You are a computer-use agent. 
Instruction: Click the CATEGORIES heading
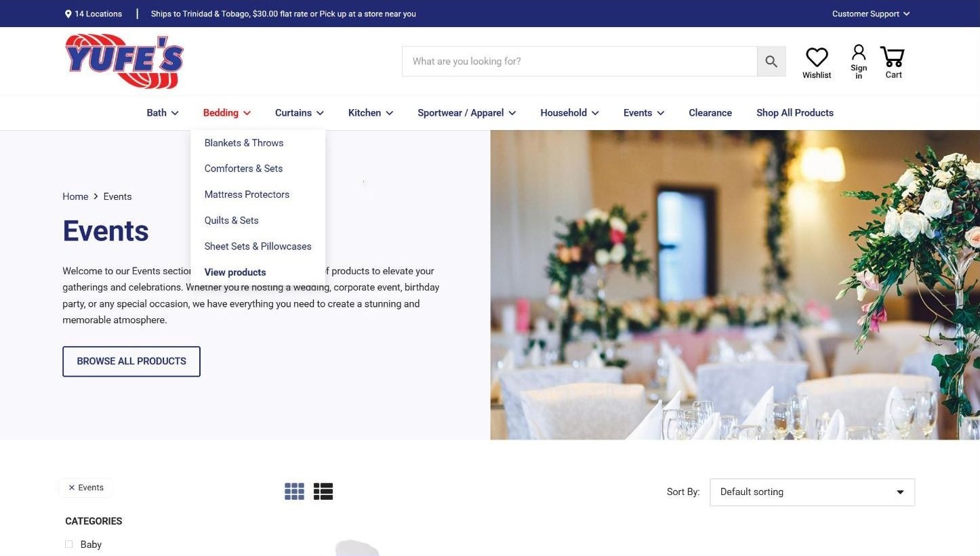[94, 521]
